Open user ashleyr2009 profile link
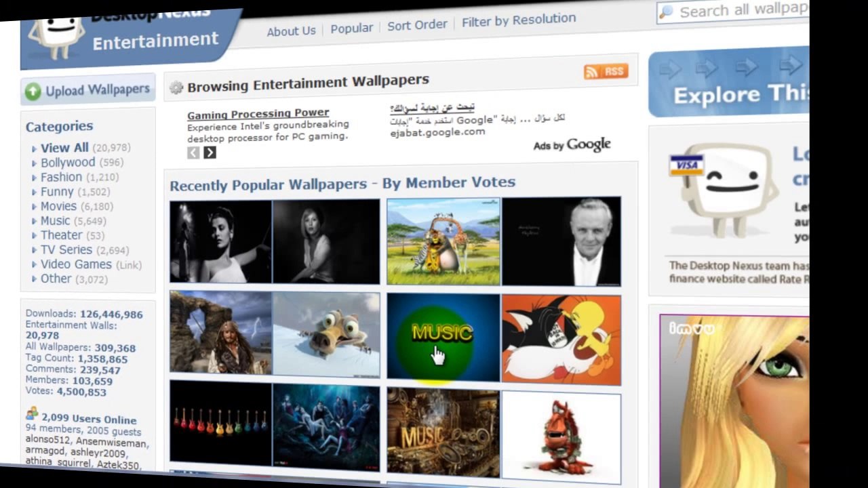The width and height of the screenshot is (868, 488). click(x=98, y=453)
